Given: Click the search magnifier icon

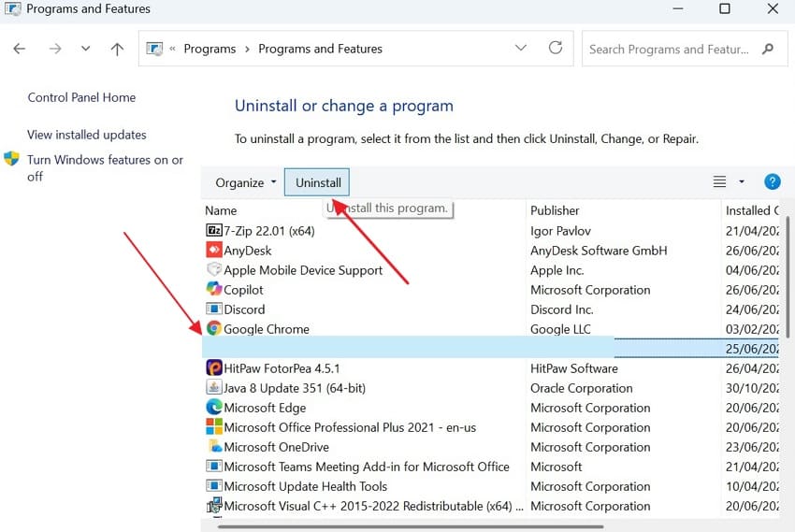Looking at the screenshot, I should click(768, 50).
